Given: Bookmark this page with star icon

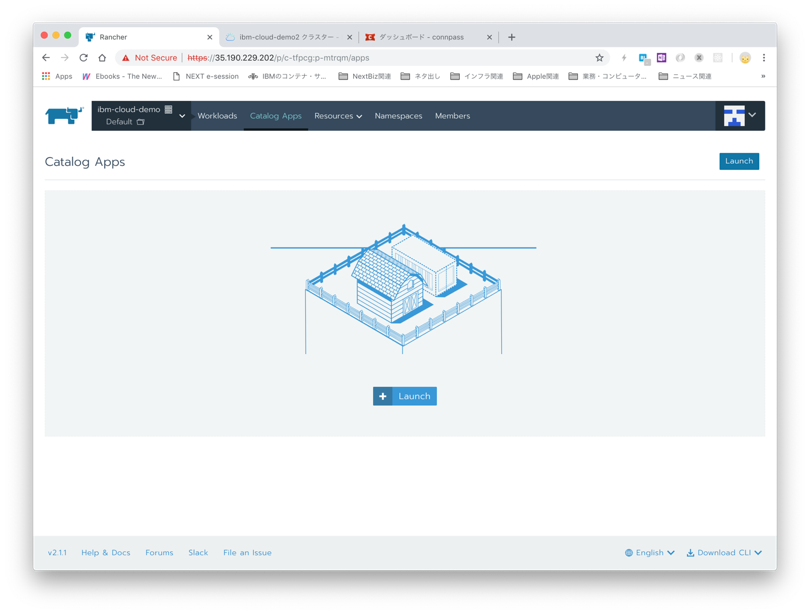Looking at the screenshot, I should (x=599, y=58).
